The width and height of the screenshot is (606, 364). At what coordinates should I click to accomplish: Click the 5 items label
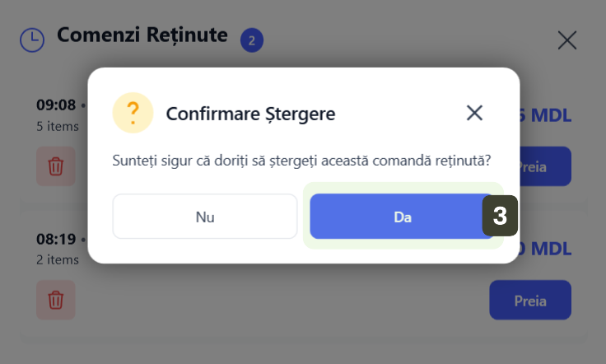(58, 126)
